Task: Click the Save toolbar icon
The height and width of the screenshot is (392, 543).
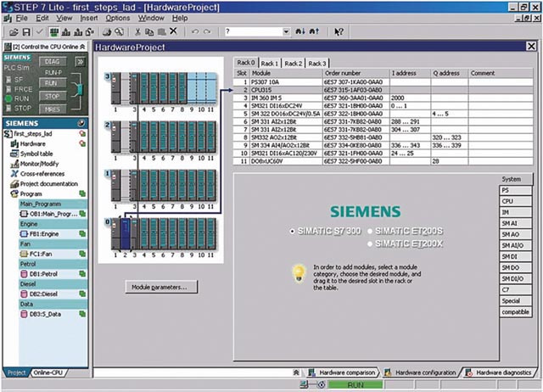Action: click(27, 31)
